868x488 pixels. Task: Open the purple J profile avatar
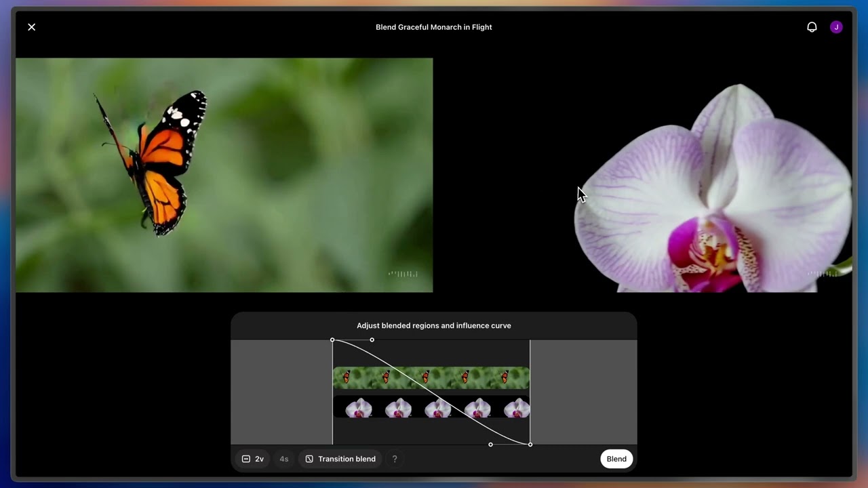point(836,27)
